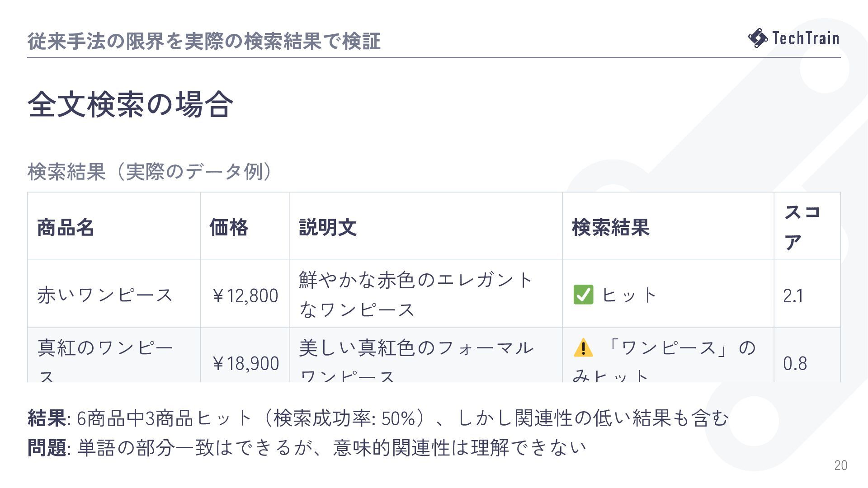This screenshot has height=488, width=868.
Task: Select the 価格 column header
Action: [x=245, y=226]
